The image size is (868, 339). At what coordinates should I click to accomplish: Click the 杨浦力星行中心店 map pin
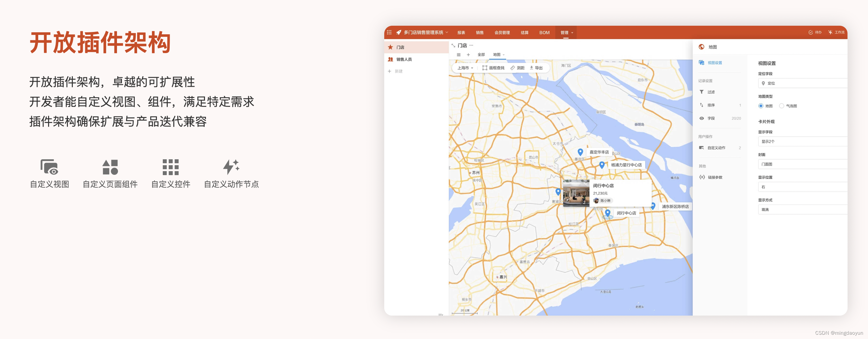tap(602, 165)
